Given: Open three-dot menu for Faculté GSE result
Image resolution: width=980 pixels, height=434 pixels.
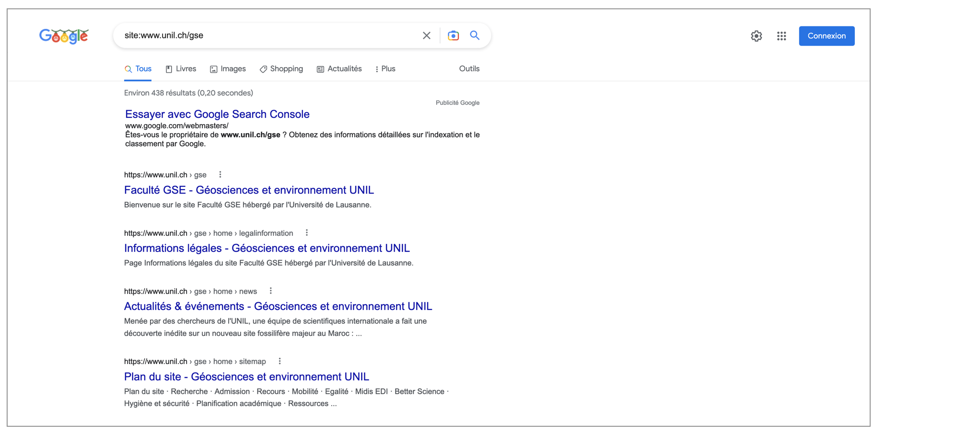Looking at the screenshot, I should click(x=220, y=175).
